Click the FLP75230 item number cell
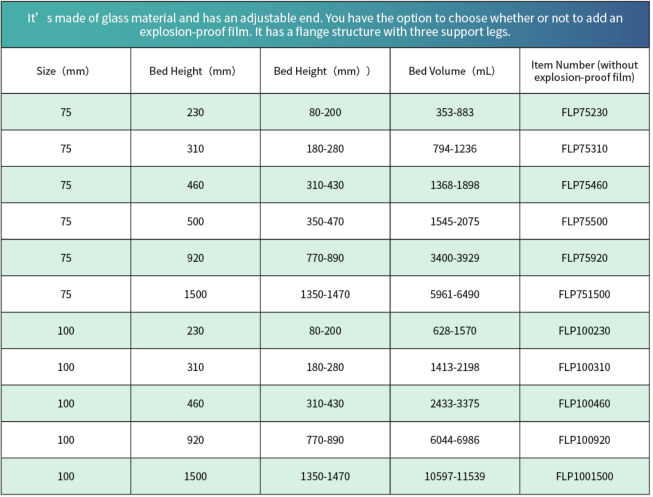 585,112
